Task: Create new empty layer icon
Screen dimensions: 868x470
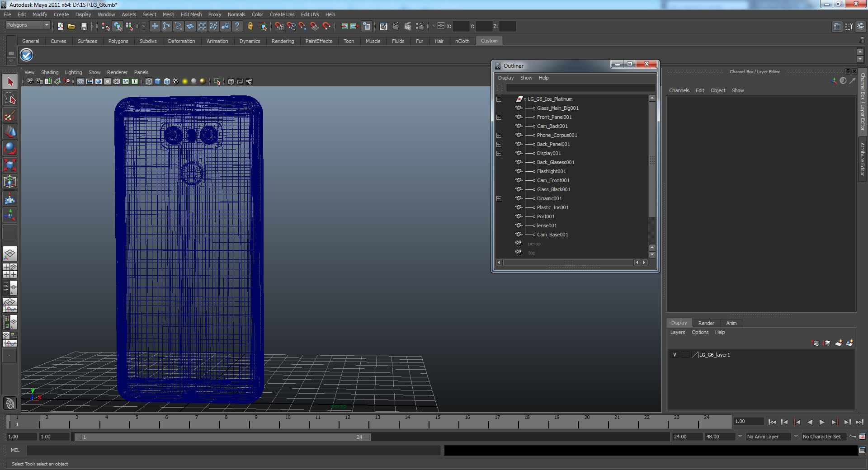Action: click(838, 343)
